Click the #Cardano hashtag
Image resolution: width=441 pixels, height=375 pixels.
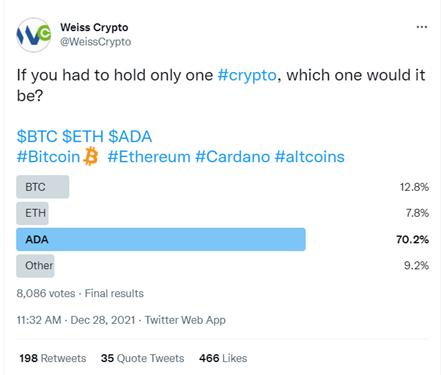click(x=233, y=157)
